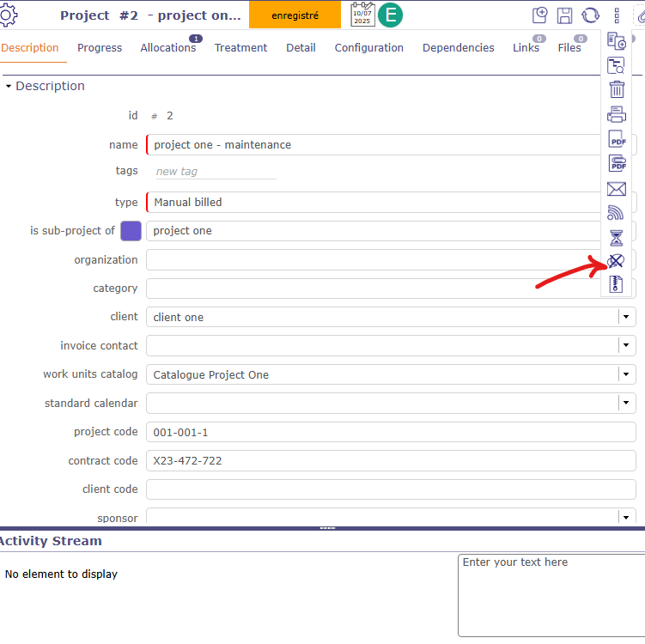Open the three-dot extra actions menu
This screenshot has height=644, width=645.
[616, 15]
